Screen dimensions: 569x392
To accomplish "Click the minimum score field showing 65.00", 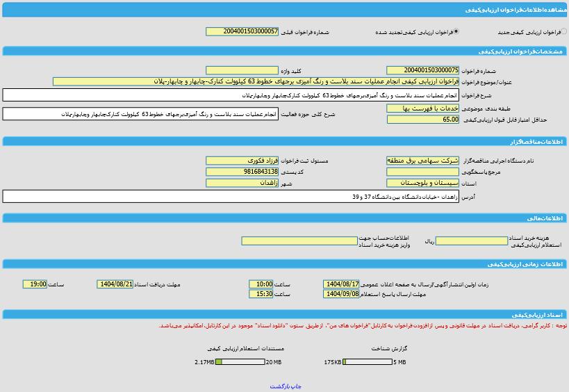I will pyautogui.click(x=422, y=120).
